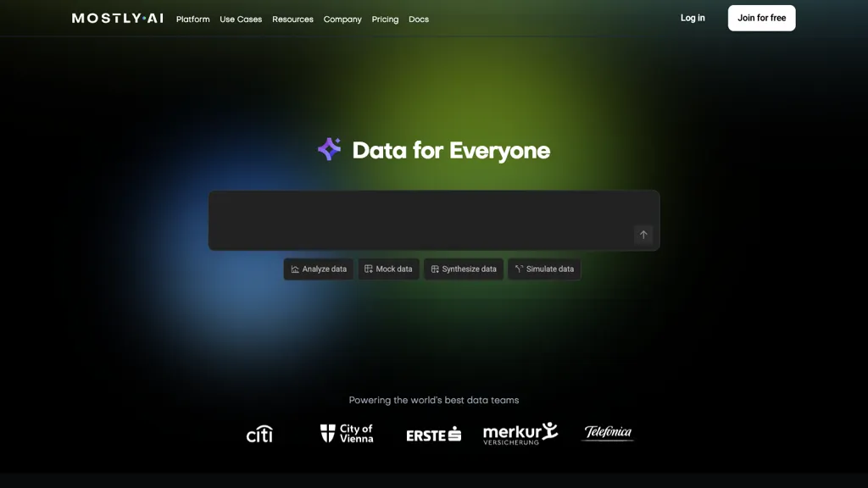Go to the Docs section
The height and width of the screenshot is (488, 868).
[419, 19]
